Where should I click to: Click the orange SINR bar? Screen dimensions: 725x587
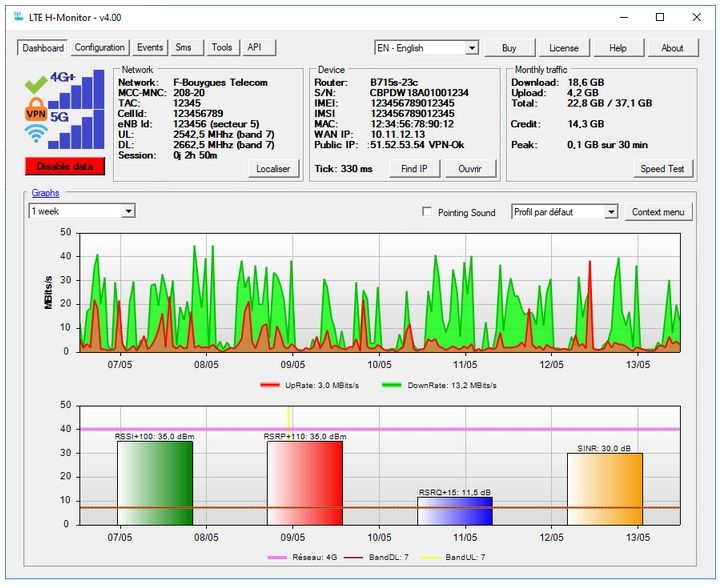tap(605, 489)
